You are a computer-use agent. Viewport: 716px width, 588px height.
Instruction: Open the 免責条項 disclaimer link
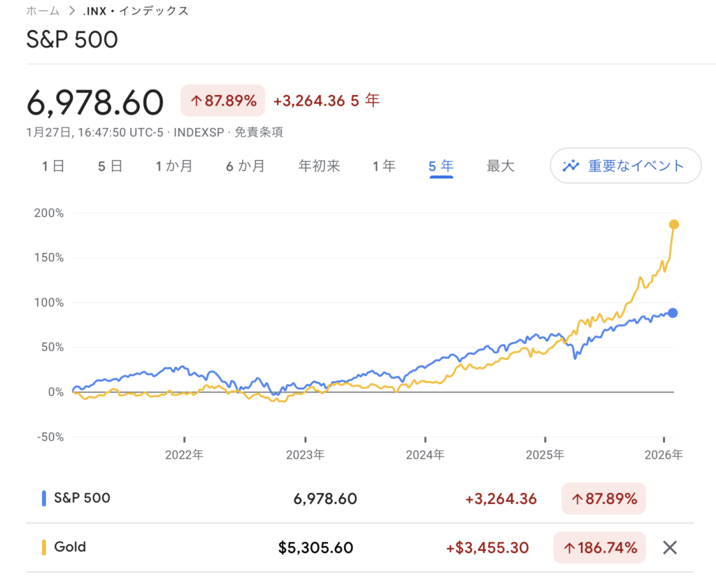pyautogui.click(x=258, y=132)
